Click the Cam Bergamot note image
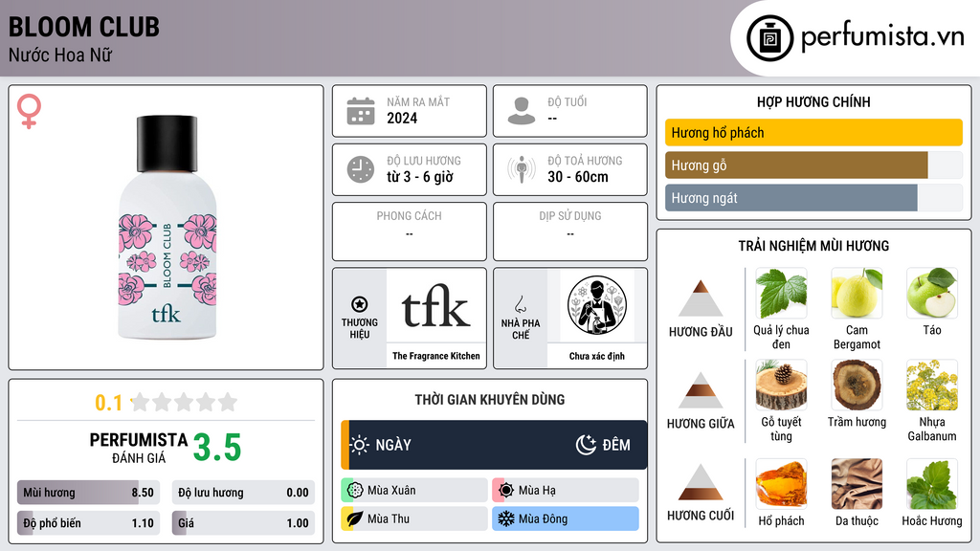The height and width of the screenshot is (551, 980). pyautogui.click(x=857, y=293)
